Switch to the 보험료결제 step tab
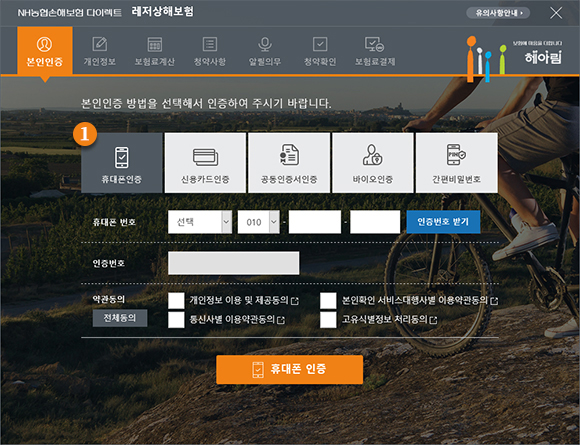Screen dimensions: 580x445 coord(375,51)
